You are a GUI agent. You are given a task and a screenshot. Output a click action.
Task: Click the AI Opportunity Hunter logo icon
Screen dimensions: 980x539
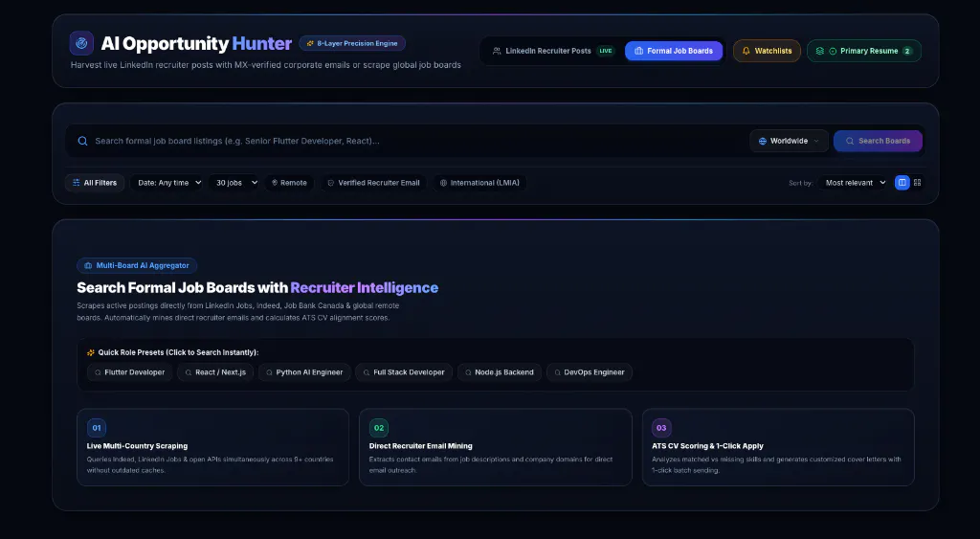[81, 43]
